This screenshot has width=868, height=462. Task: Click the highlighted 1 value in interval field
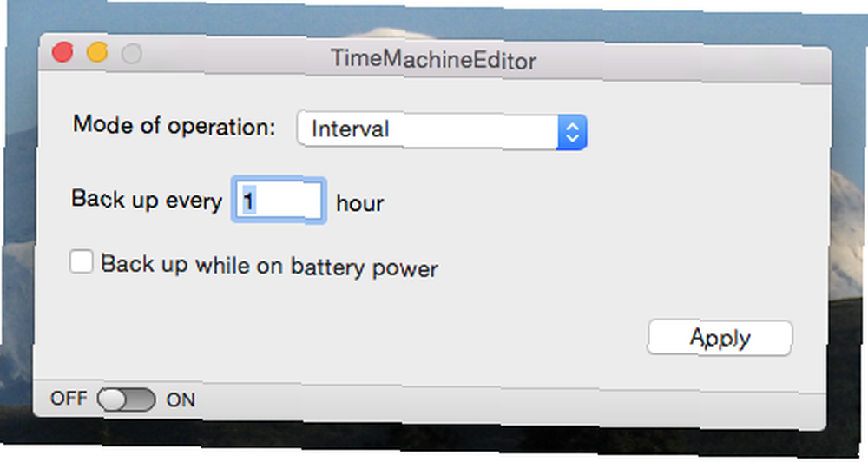248,201
